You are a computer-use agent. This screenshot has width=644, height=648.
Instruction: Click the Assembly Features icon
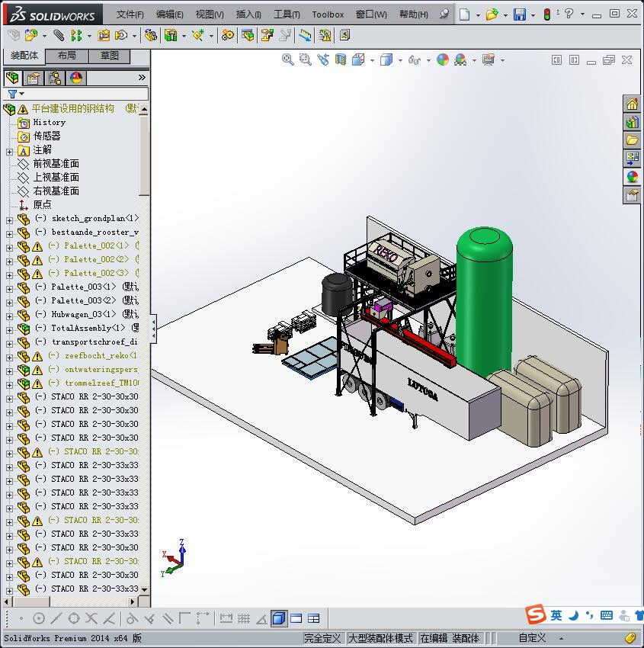(171, 36)
